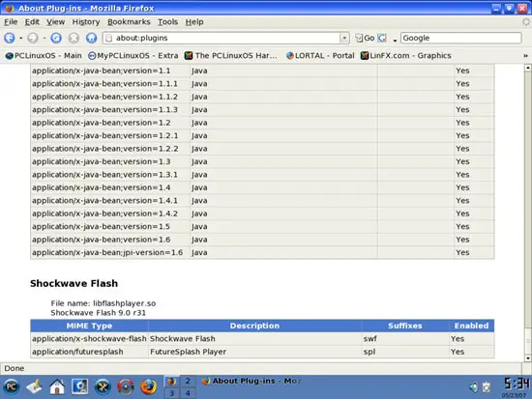Click the clipboard tray icon
Screen dimensions: 532x399
[x=487, y=387]
